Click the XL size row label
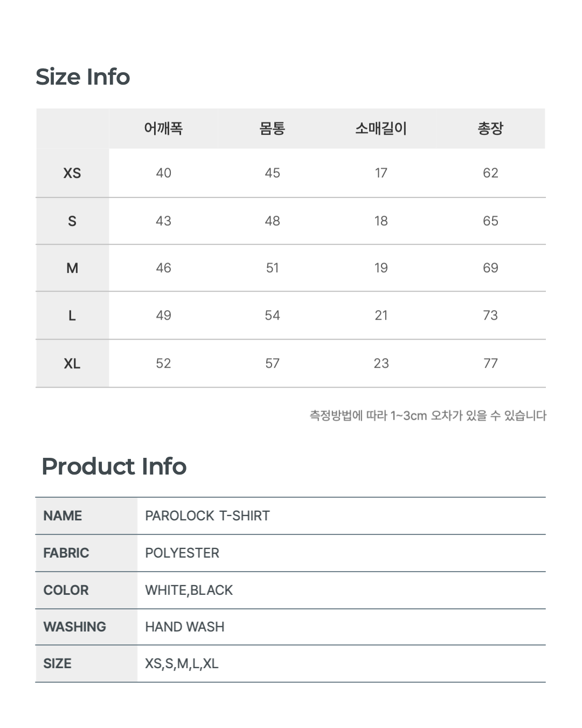Screen dimensions: 582x728 point(72,363)
